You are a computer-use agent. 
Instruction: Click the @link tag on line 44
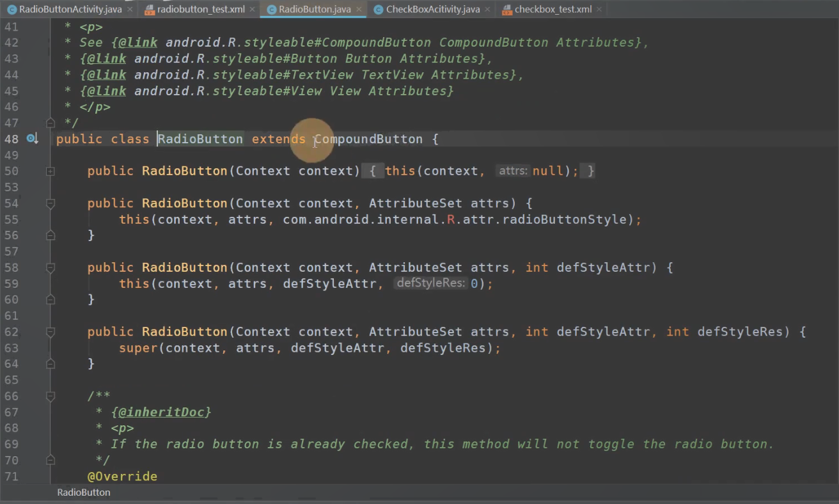pos(107,74)
